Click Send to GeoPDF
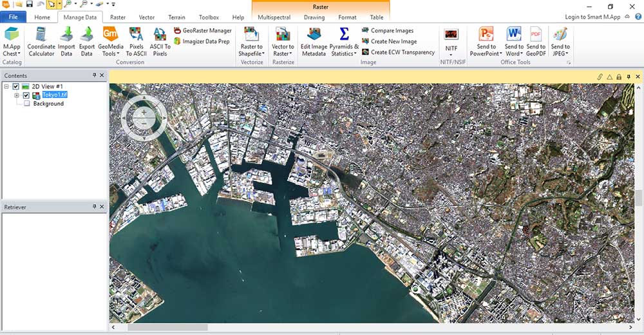 tap(536, 41)
